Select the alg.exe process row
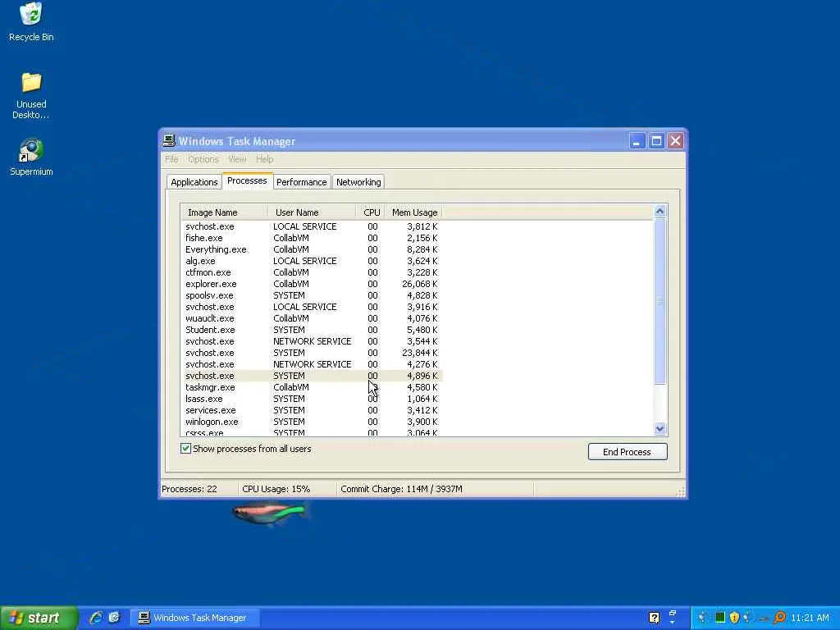This screenshot has height=630, width=840. [312, 261]
